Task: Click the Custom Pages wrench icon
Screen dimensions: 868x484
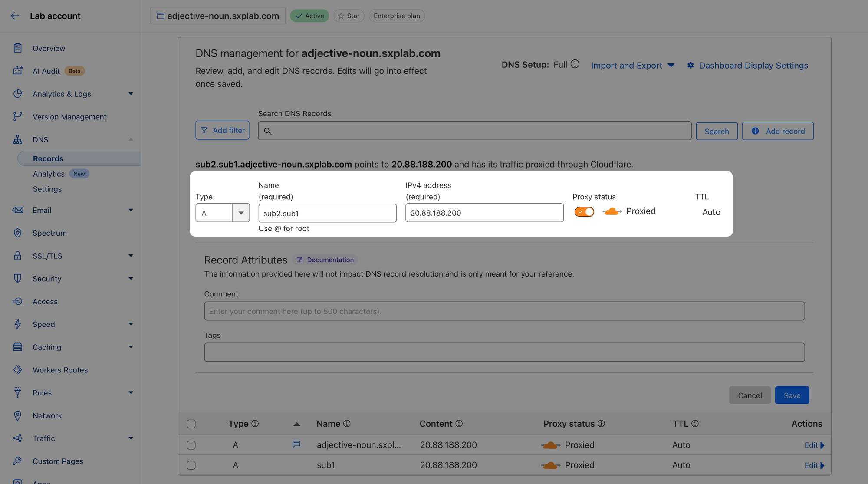Action: click(17, 461)
